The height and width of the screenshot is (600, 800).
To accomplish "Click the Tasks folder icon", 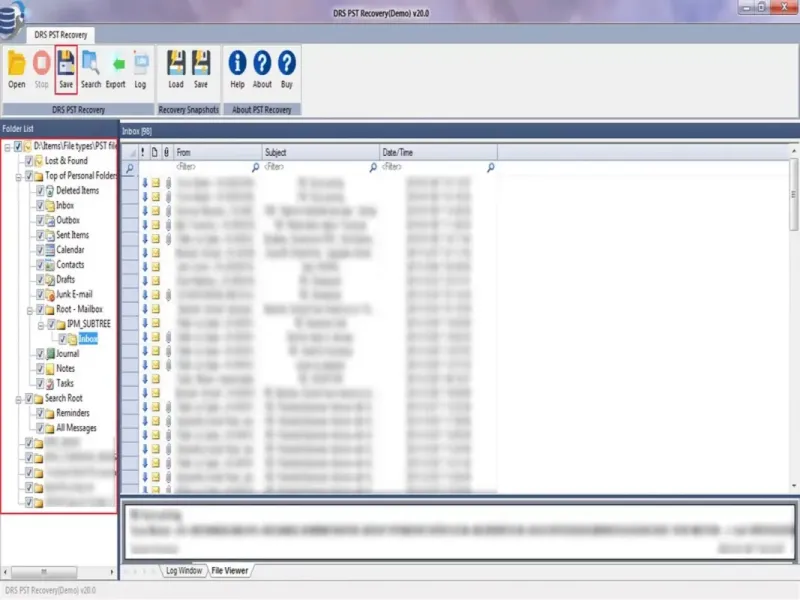I will [50, 383].
